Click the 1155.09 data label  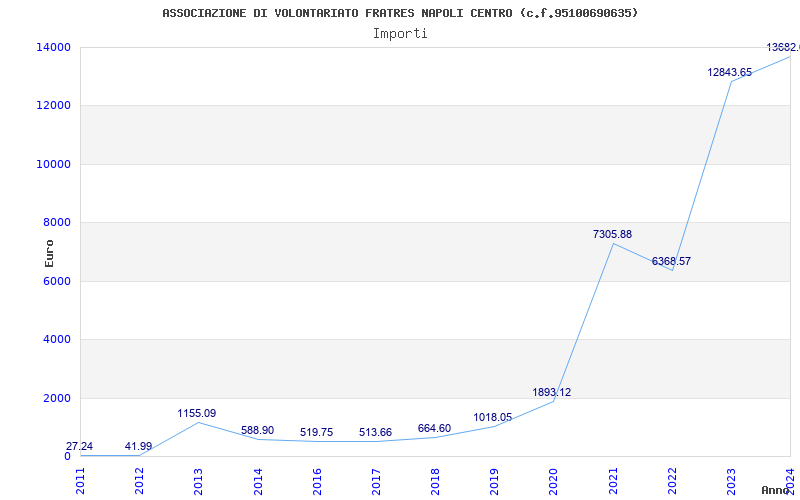pos(197,413)
